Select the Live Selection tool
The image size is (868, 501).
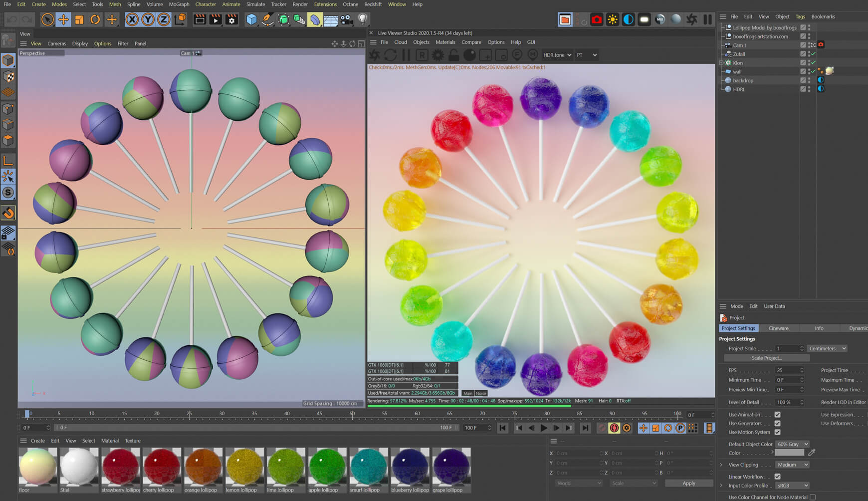(47, 19)
